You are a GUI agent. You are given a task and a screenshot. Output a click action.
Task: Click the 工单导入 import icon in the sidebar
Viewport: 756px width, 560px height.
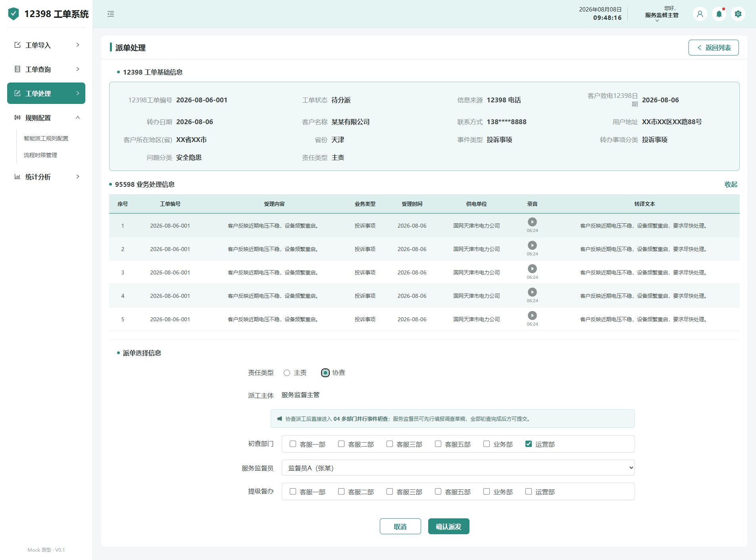pyautogui.click(x=17, y=45)
